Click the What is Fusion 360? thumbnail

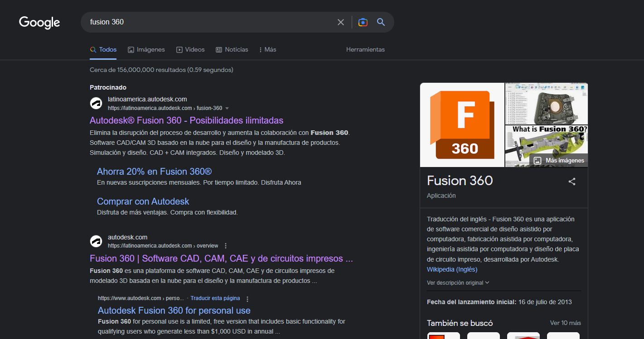coord(547,146)
